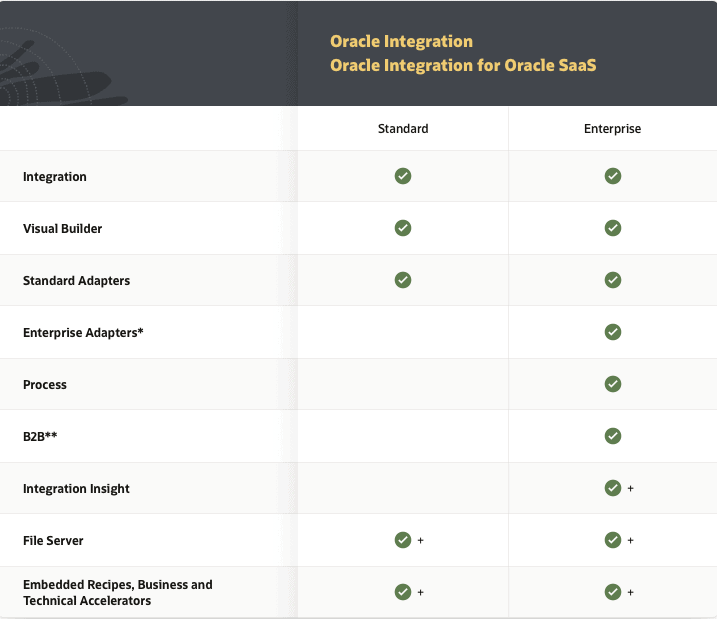Viewport: 717px width, 619px height.
Task: Click the Enterprise checkmark for B2B
Action: click(x=613, y=436)
